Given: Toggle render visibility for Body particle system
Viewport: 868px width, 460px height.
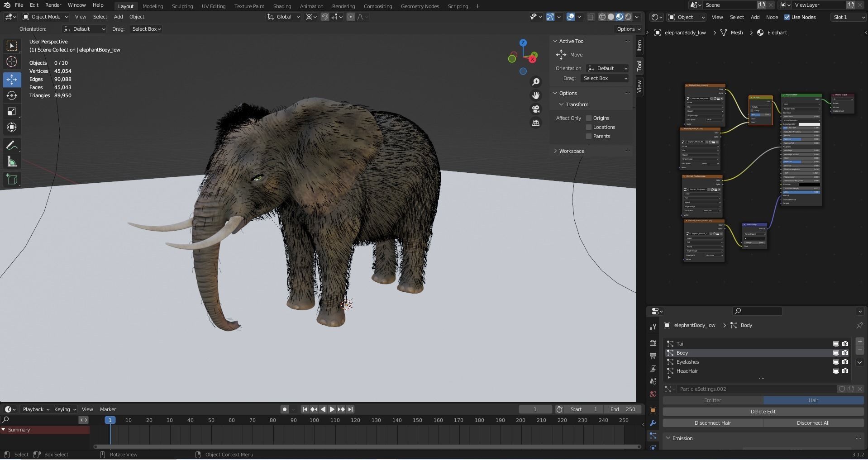Looking at the screenshot, I should (845, 353).
